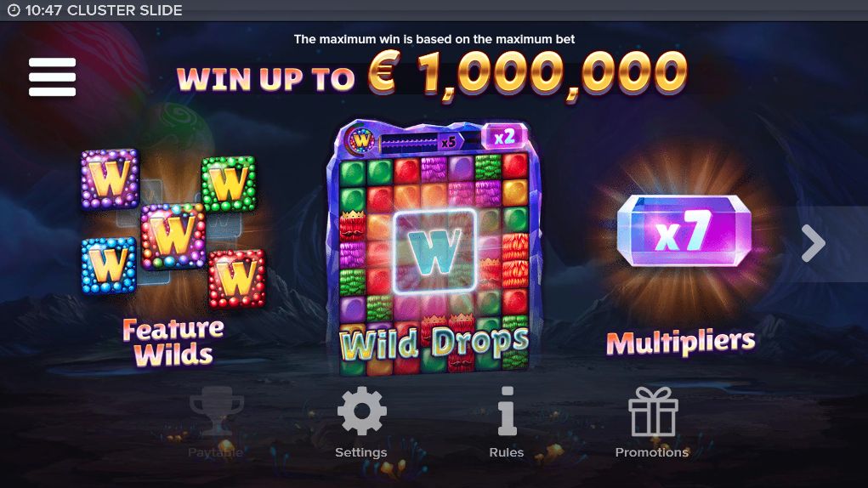Click the blue W wild symbol
Viewport: 868px width, 488px height.
click(109, 265)
